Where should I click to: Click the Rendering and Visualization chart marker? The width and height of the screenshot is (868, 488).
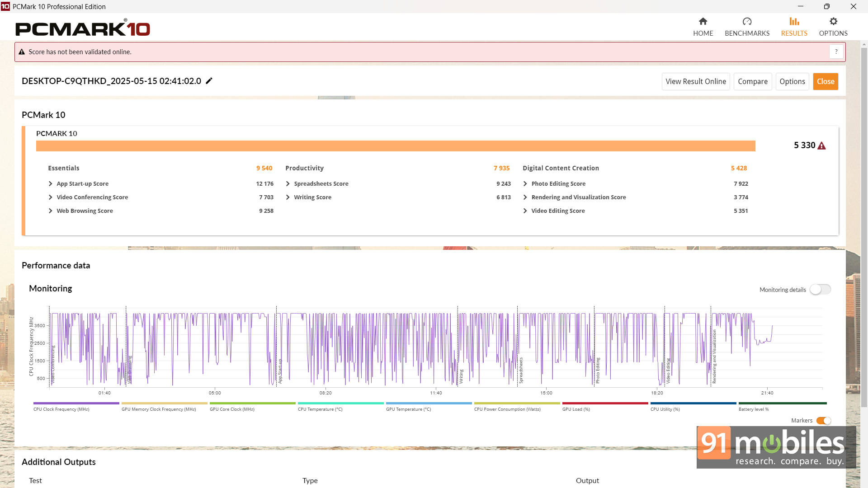[x=714, y=357]
